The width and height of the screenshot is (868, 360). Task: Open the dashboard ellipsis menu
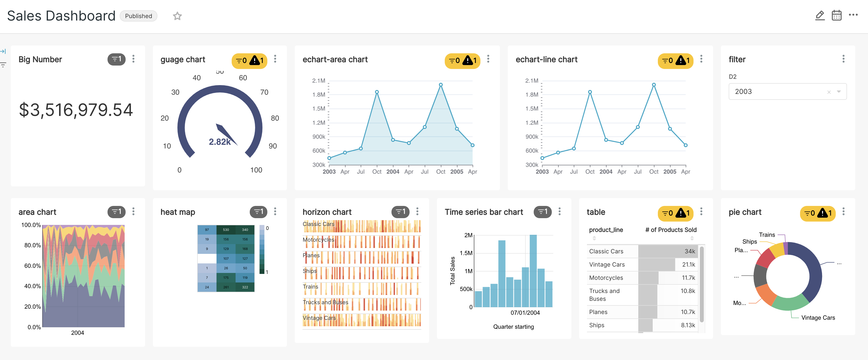pos(853,15)
